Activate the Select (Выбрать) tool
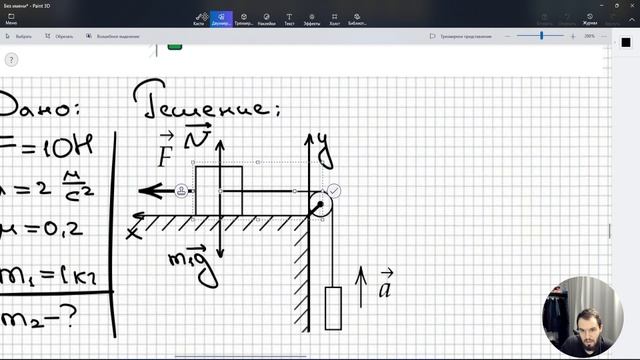 (18, 36)
